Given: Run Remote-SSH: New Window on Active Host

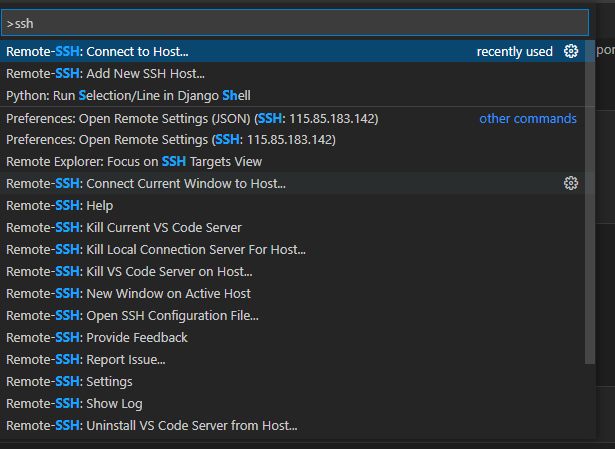Looking at the screenshot, I should [x=292, y=293].
